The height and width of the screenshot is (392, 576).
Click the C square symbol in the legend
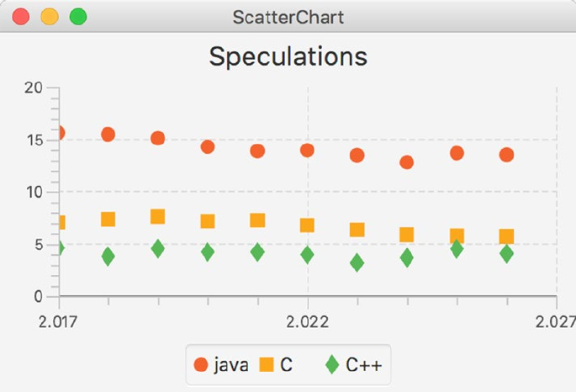coord(267,365)
